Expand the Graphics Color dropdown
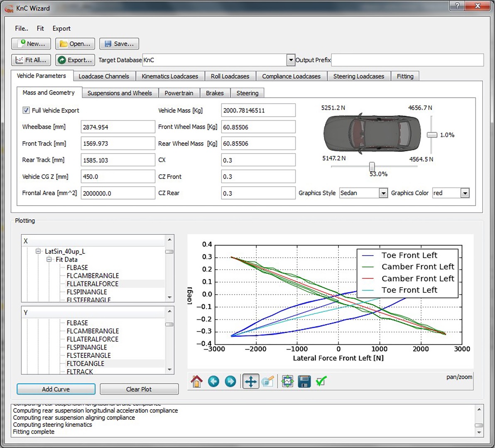 click(465, 193)
